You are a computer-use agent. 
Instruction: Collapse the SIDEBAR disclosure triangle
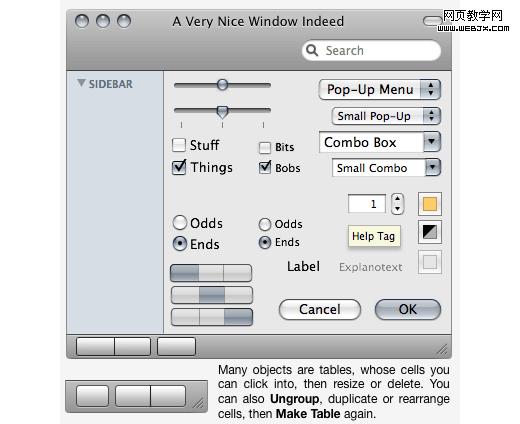[x=81, y=83]
